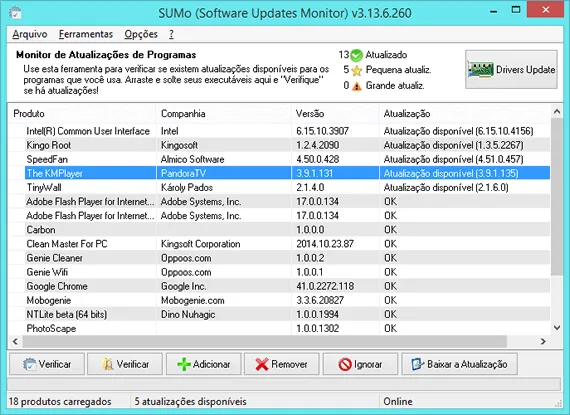Image resolution: width=570 pixels, height=415 pixels.
Task: Click the circuit board icon on Drivers Update
Action: click(x=480, y=69)
